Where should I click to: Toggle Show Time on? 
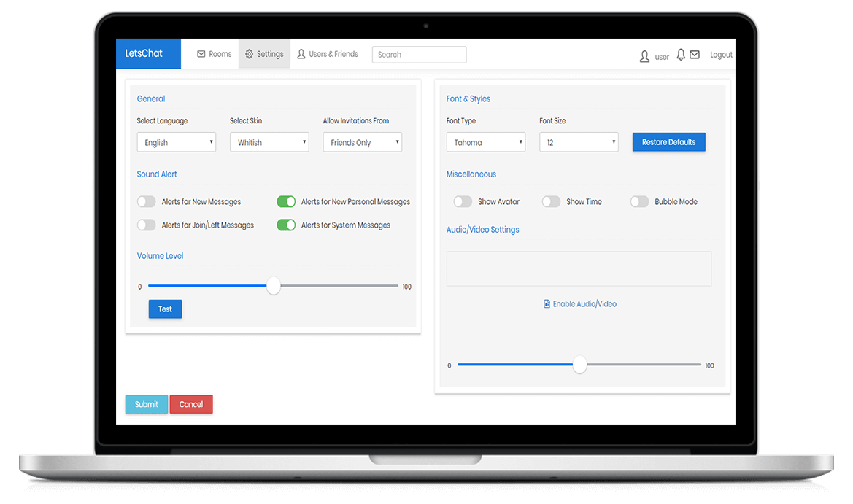551,202
